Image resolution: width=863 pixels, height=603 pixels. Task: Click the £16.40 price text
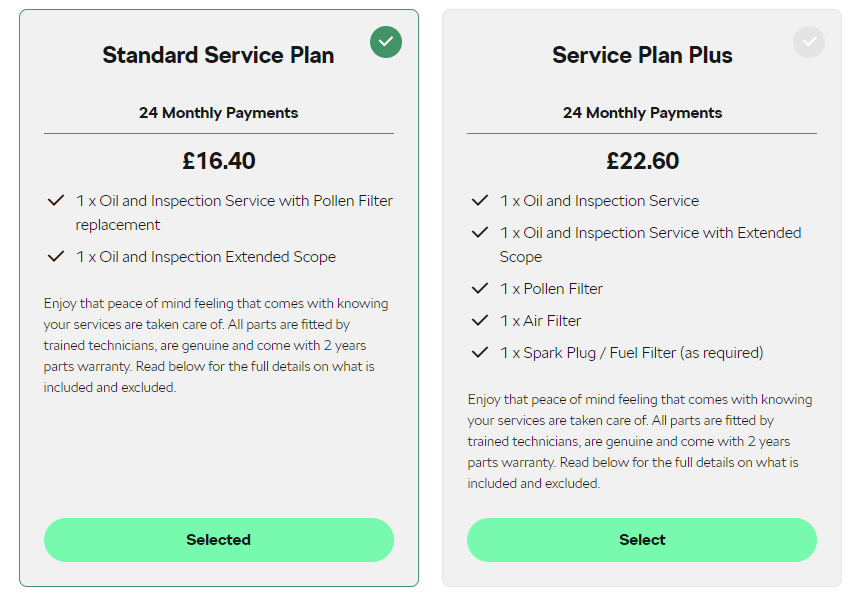(218, 160)
